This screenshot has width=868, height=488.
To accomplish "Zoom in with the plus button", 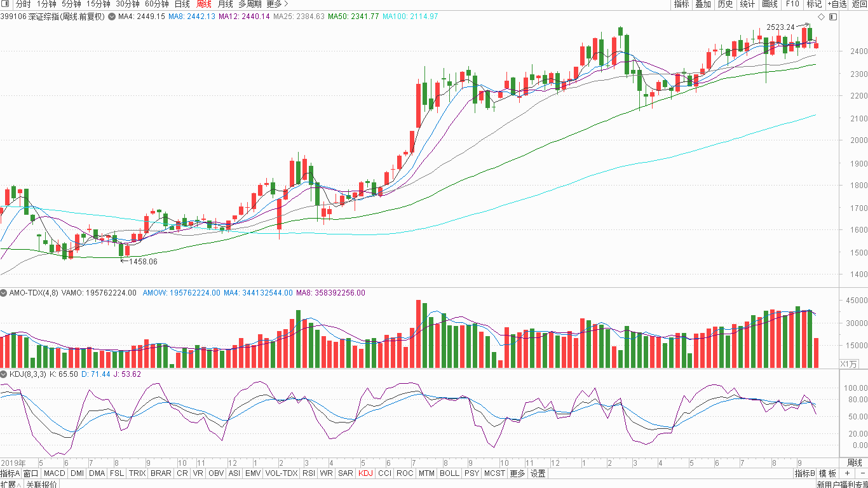I will point(846,473).
